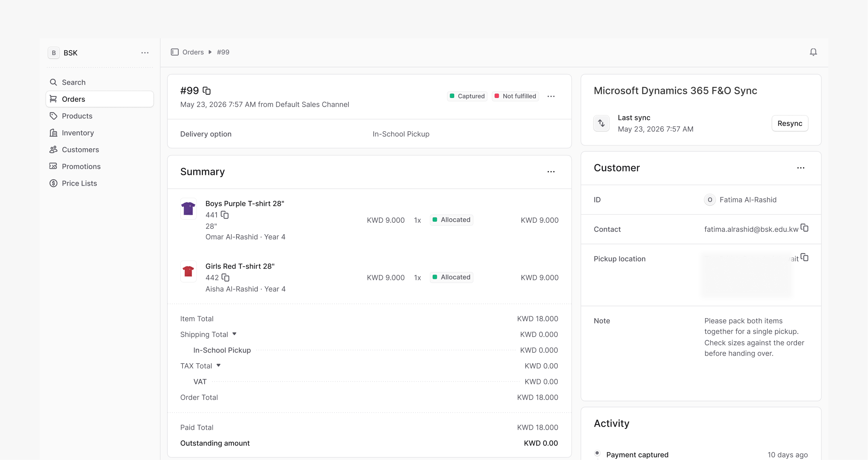Click Allocated badge for red T-shirt
The width and height of the screenshot is (868, 460).
pos(452,277)
